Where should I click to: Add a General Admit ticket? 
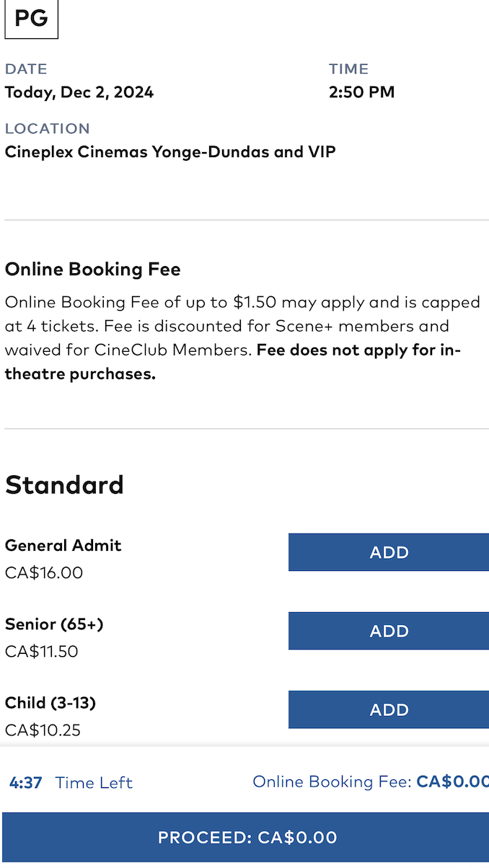tap(389, 552)
